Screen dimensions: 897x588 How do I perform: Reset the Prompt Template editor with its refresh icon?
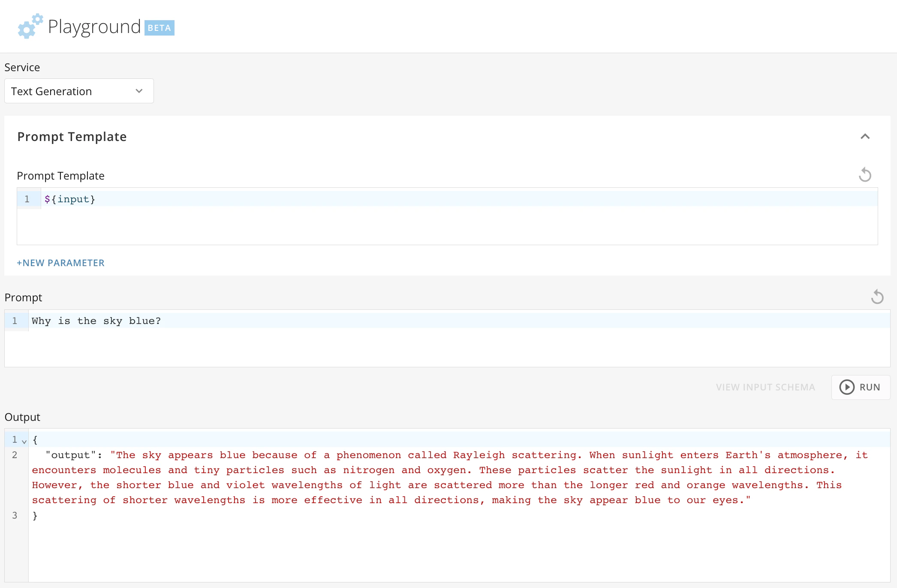(x=865, y=175)
